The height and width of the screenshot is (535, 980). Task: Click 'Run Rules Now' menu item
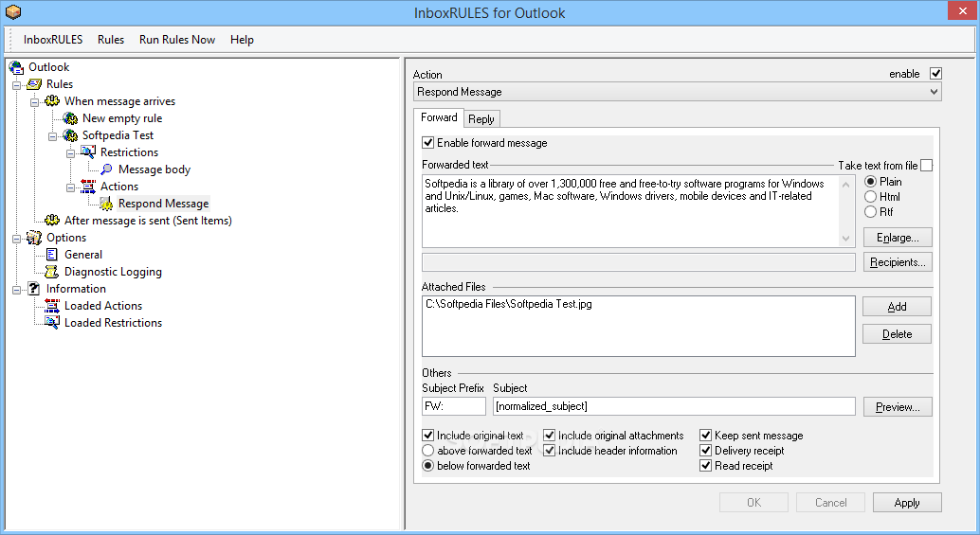[x=177, y=40]
